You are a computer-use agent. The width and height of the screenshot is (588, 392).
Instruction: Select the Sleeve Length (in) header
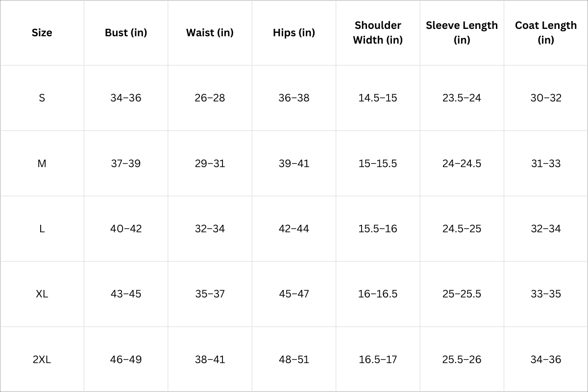click(462, 33)
